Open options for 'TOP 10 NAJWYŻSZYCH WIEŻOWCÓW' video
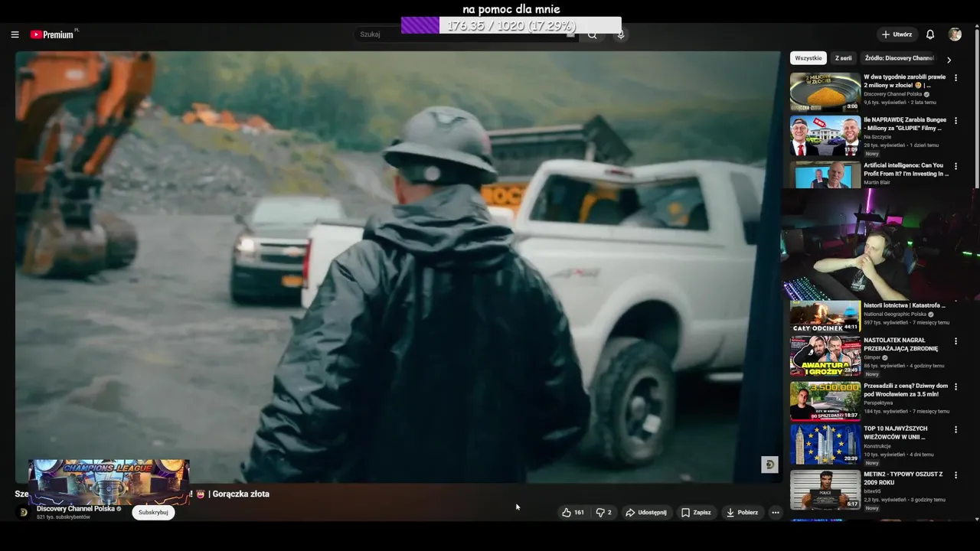 [955, 430]
